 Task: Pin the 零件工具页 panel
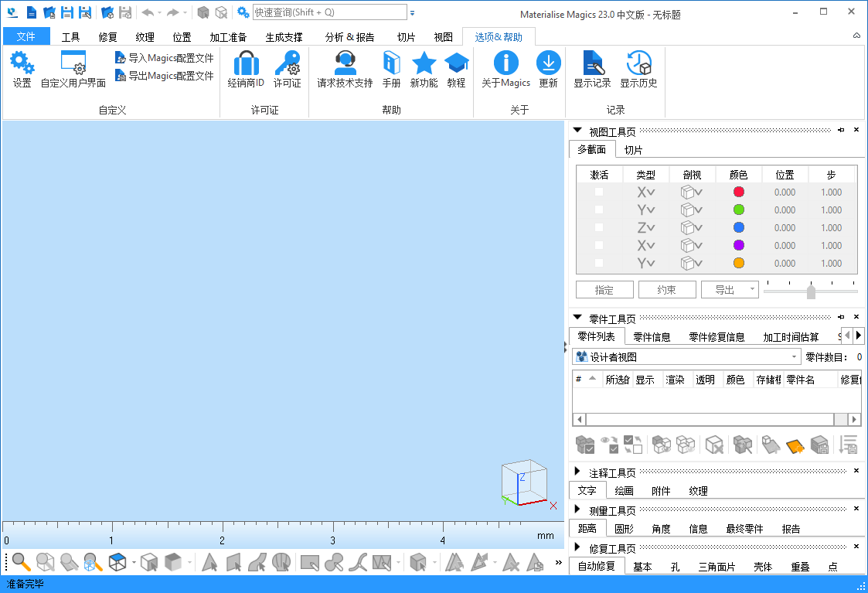[x=841, y=317]
